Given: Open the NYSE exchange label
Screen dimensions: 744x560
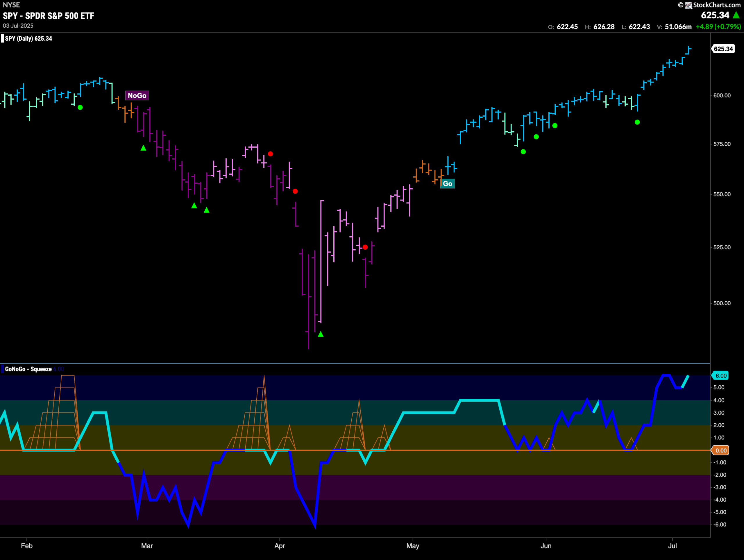Looking at the screenshot, I should (11, 5).
